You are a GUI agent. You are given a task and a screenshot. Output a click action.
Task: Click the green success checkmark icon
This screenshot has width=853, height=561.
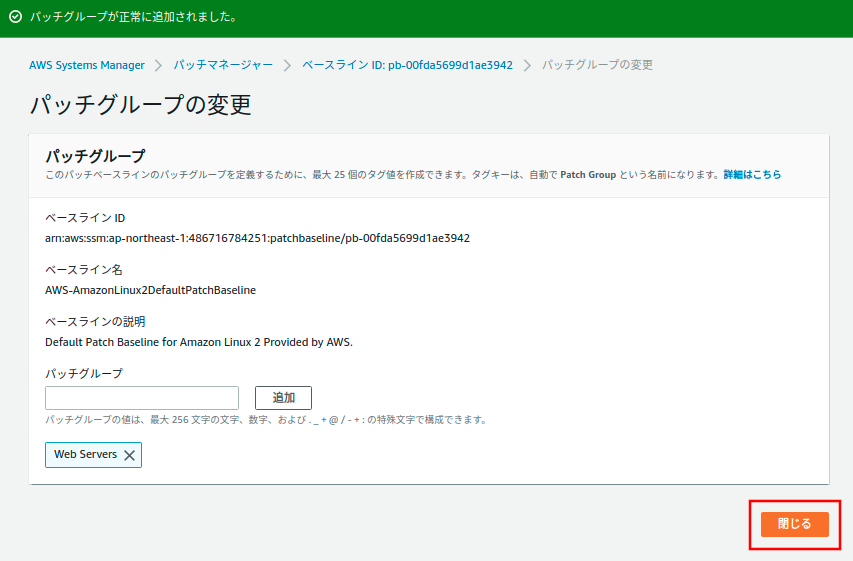tap(15, 18)
